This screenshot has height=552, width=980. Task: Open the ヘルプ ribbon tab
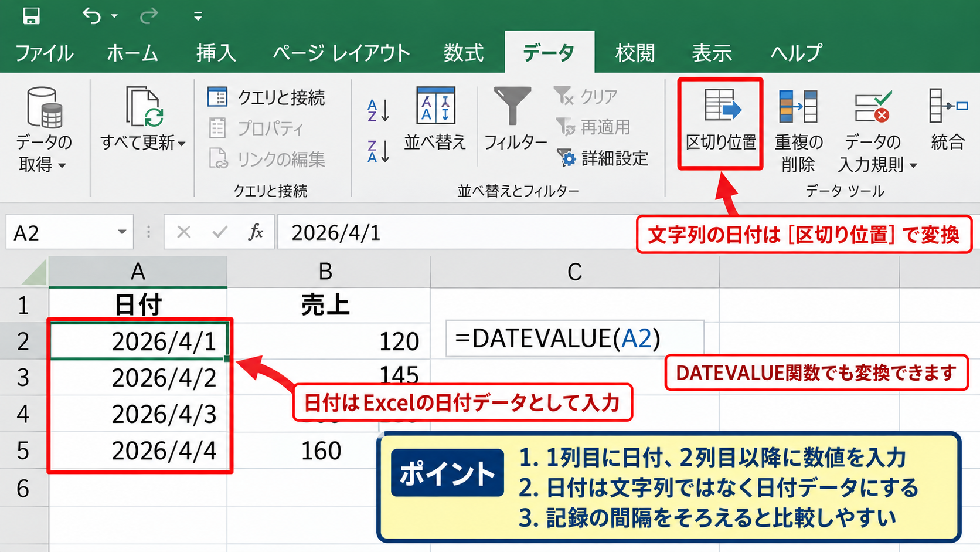pos(797,53)
